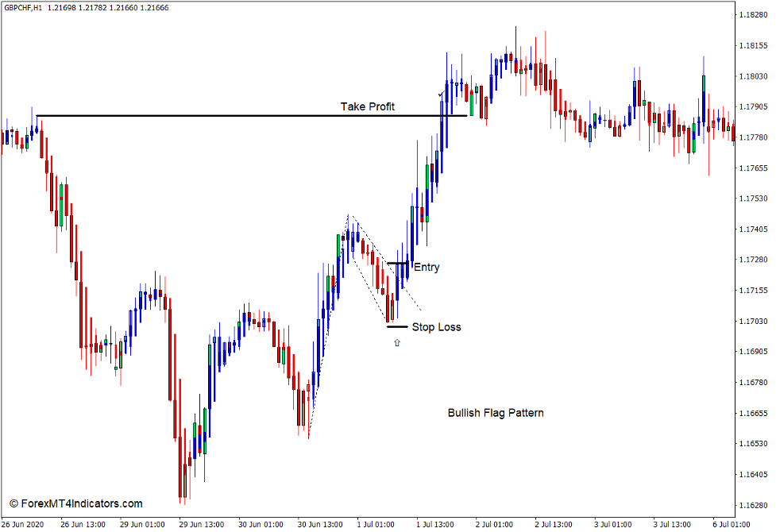Click the Stop Loss line marker

[x=396, y=326]
